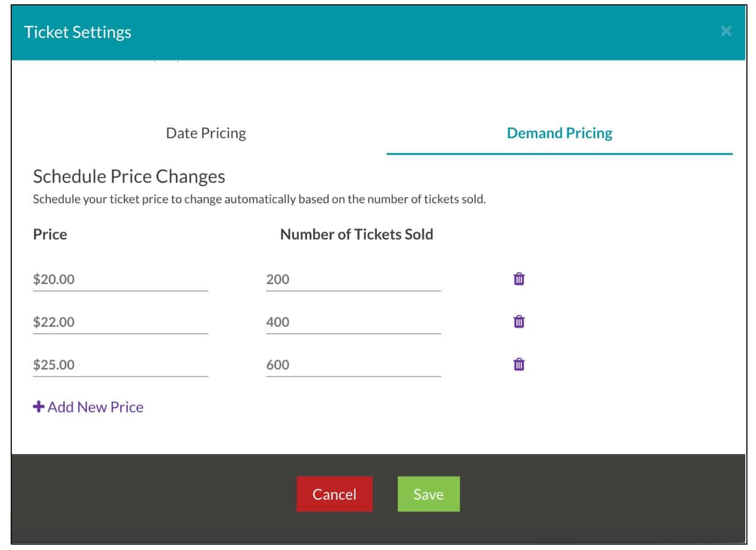756x550 pixels.
Task: Remove the tier with 400 tickets sold
Action: tap(518, 322)
